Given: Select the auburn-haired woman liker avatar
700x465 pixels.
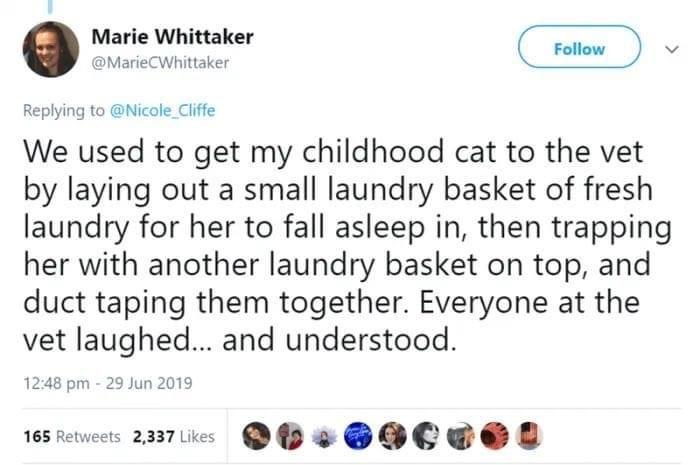Looking at the screenshot, I should coord(392,436).
